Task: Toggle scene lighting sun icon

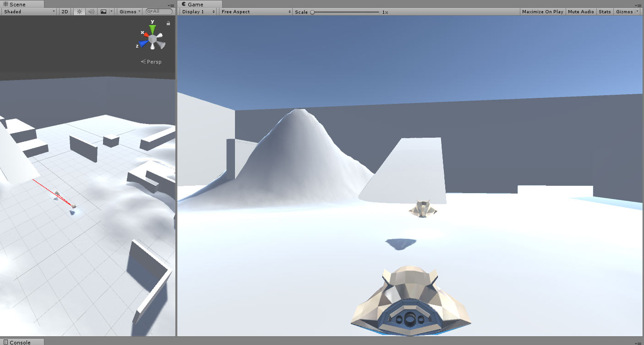Action: [79, 11]
